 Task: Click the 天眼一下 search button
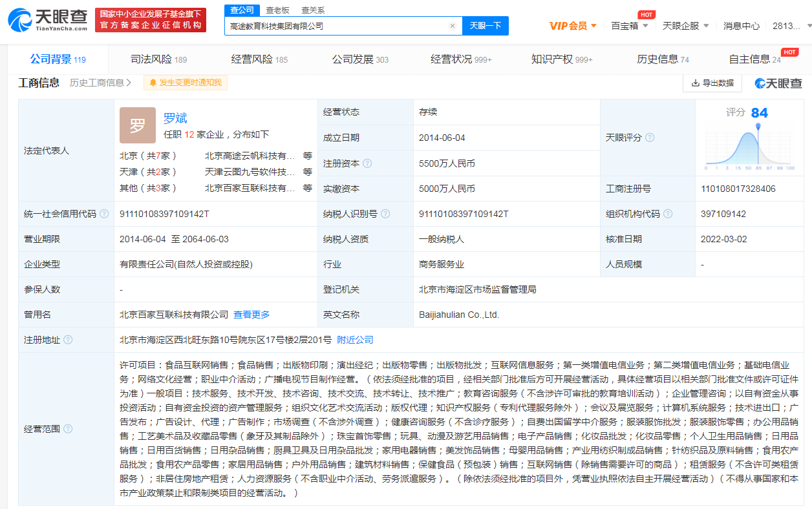(485, 25)
